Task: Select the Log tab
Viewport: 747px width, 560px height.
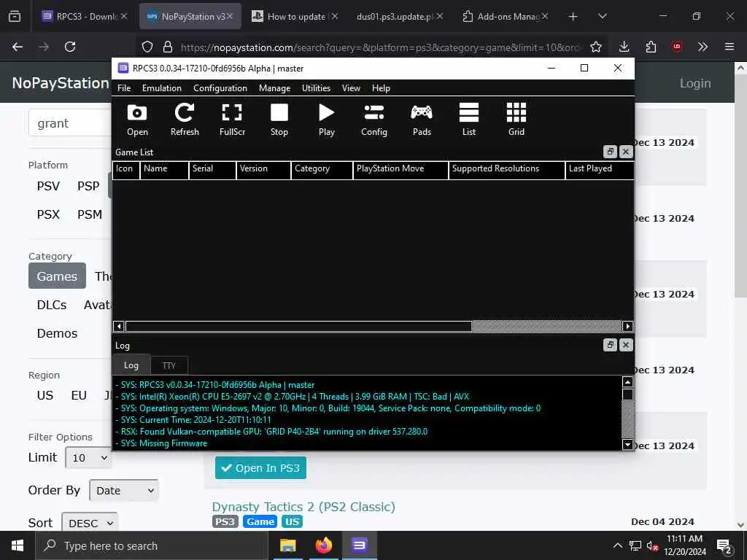Action: point(131,365)
